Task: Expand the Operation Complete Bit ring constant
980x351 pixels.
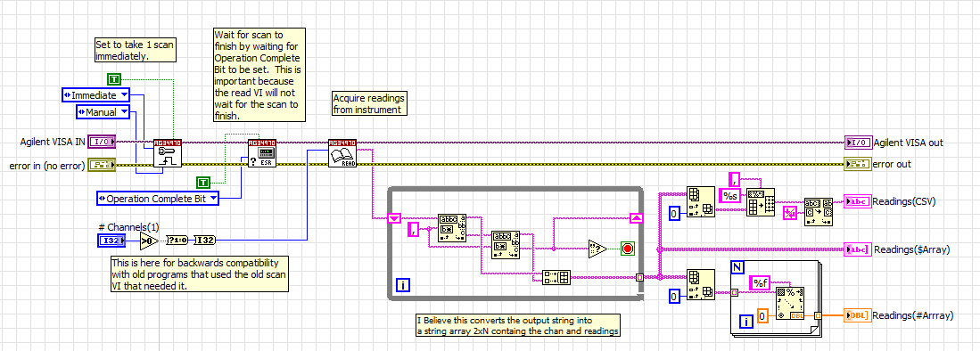Action: [x=159, y=199]
